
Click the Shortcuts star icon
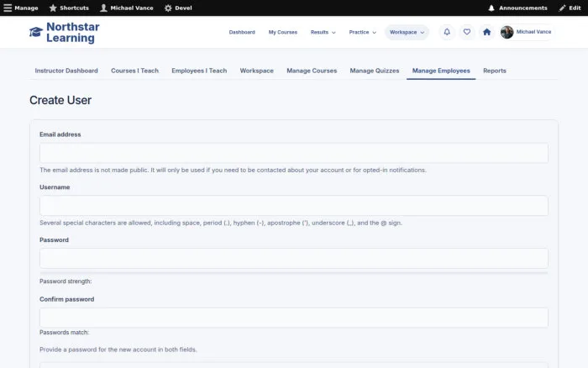53,8
